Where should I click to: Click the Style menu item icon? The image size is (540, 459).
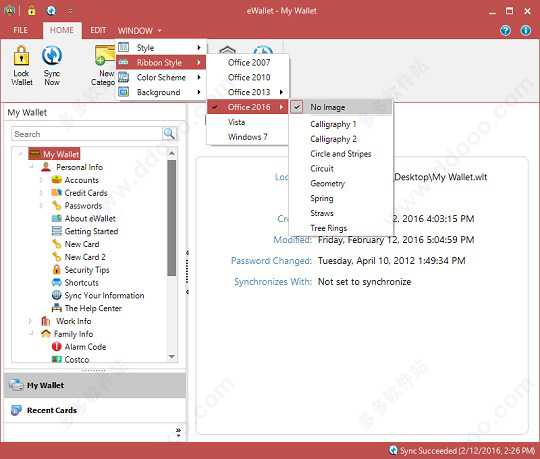[124, 47]
